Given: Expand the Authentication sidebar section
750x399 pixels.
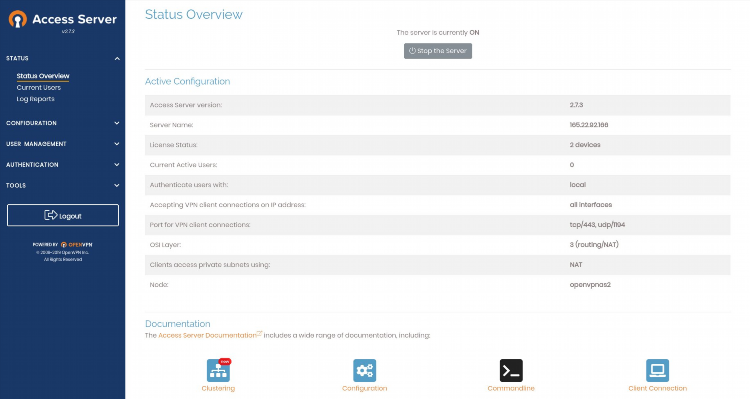Looking at the screenshot, I should 63,165.
